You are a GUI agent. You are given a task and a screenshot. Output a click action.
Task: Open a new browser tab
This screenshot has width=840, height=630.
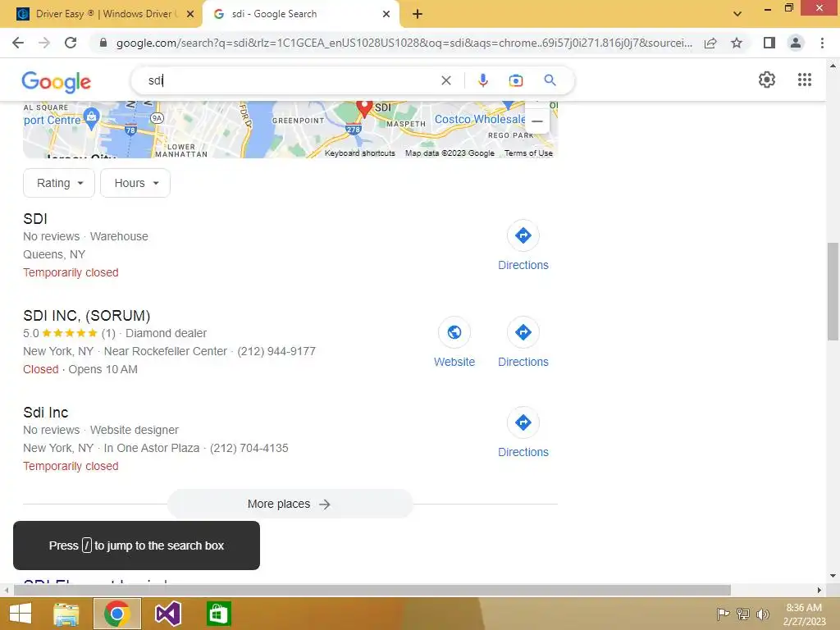pyautogui.click(x=418, y=14)
